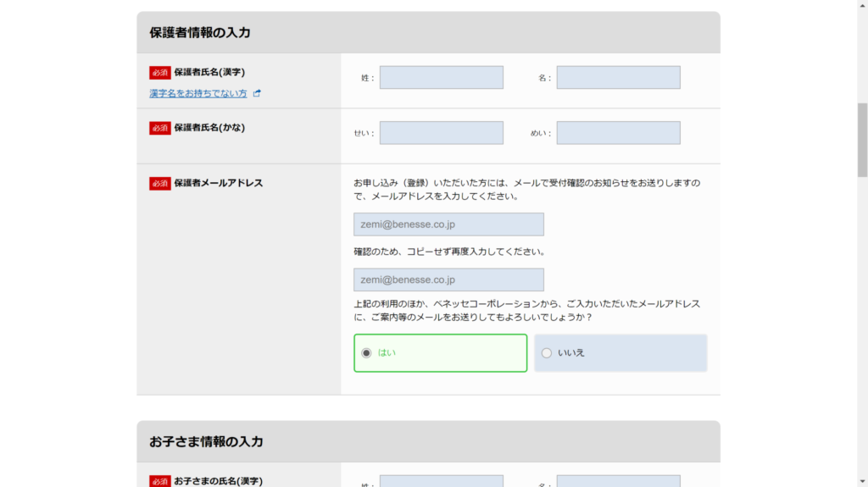
Task: Click the child's 名 kanji input field
Action: tap(618, 481)
